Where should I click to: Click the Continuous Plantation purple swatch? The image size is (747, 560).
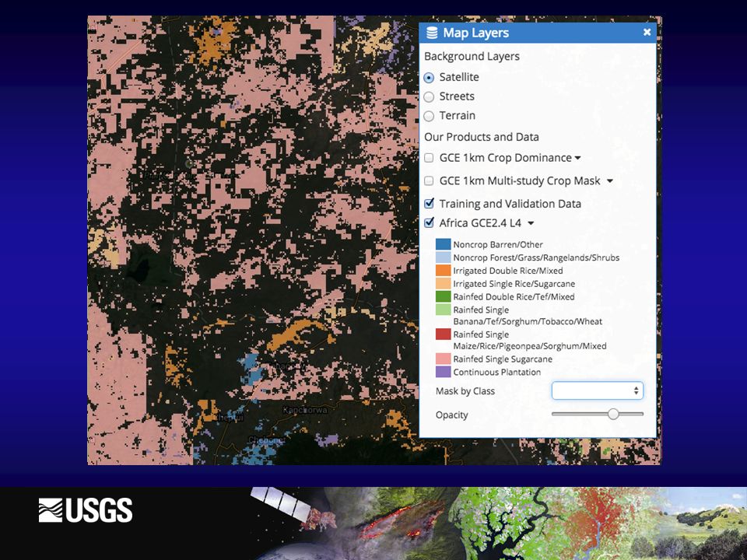point(443,372)
